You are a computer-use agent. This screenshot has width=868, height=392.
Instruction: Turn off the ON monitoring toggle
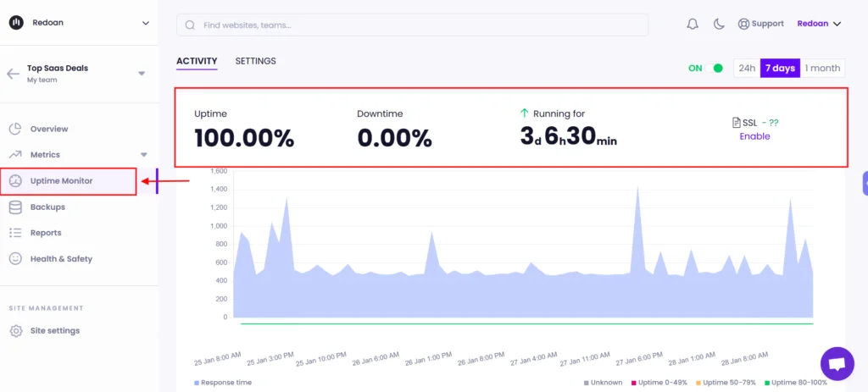(717, 69)
